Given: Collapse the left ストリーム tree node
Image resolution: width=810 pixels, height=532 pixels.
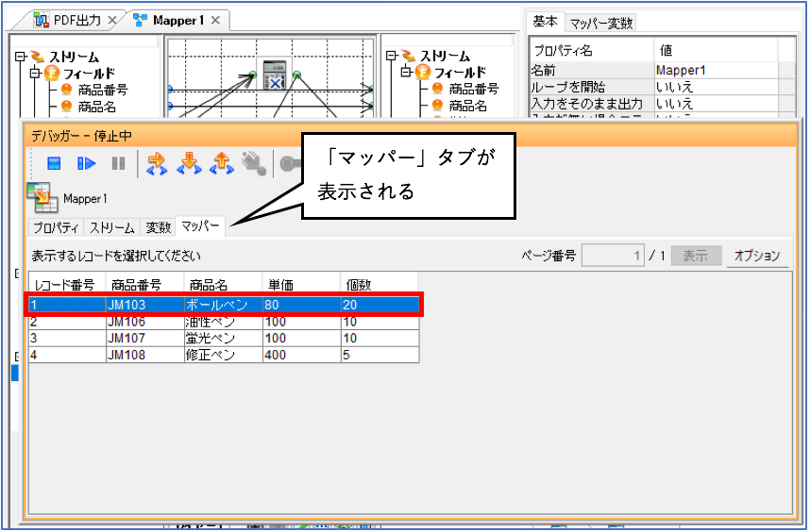Looking at the screenshot, I should 20,57.
